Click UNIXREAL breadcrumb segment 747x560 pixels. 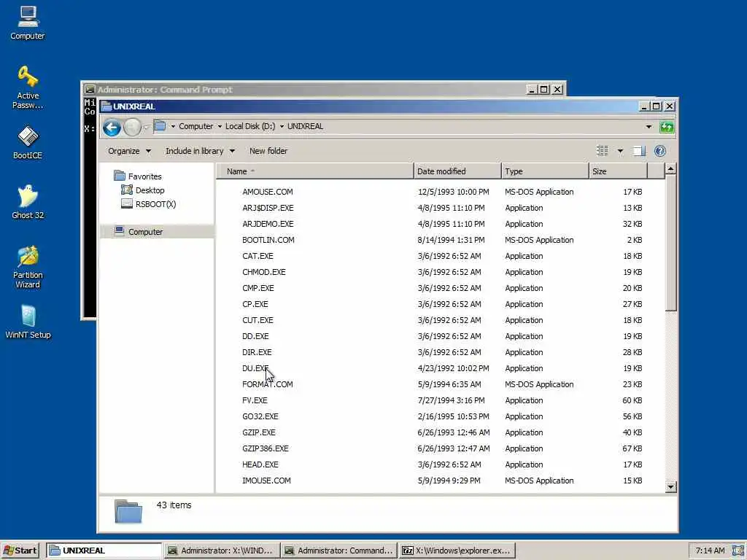click(305, 126)
